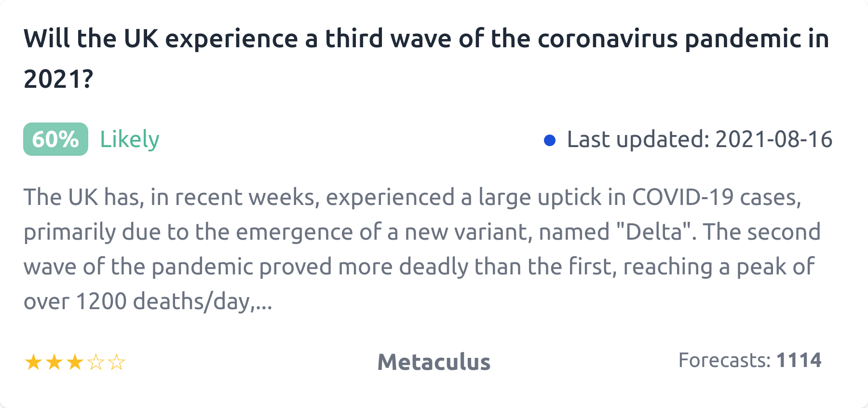
Task: Click the third filled star
Action: (x=75, y=362)
